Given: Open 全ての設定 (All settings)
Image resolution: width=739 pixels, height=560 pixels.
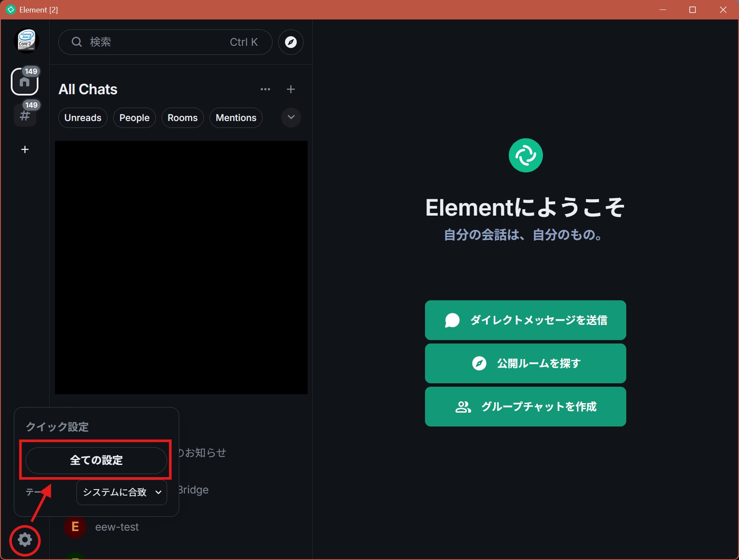Looking at the screenshot, I should [96, 460].
